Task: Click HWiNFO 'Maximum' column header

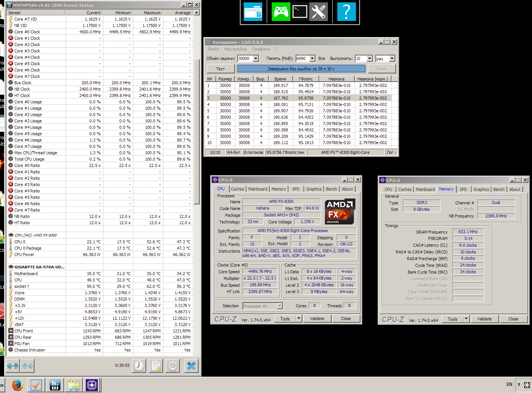Action: pyautogui.click(x=148, y=12)
